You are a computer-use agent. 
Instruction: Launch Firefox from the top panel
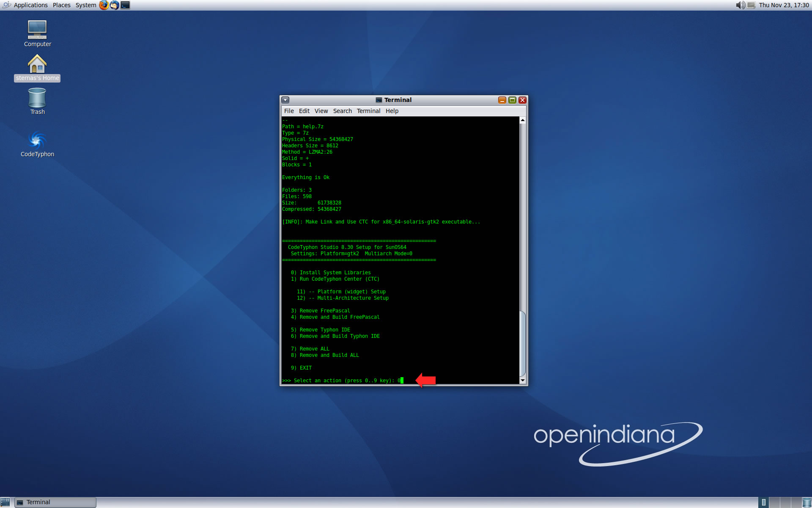coord(104,5)
